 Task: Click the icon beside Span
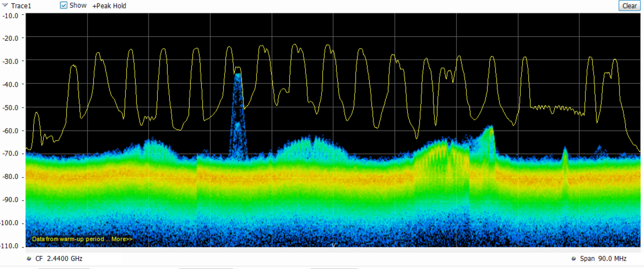[x=574, y=259]
